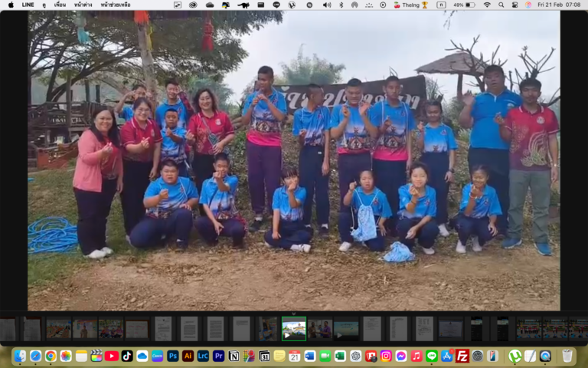Open Google Chrome from the dock
This screenshot has width=588, height=368.
51,356
